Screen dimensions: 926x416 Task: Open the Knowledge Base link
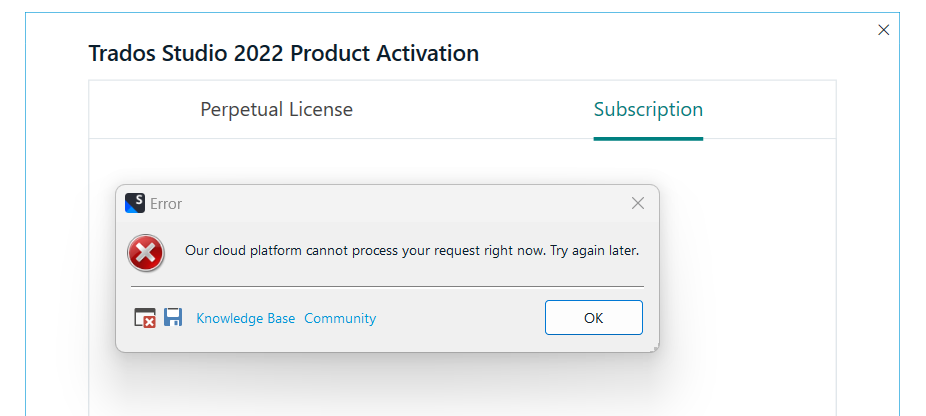[x=245, y=318]
